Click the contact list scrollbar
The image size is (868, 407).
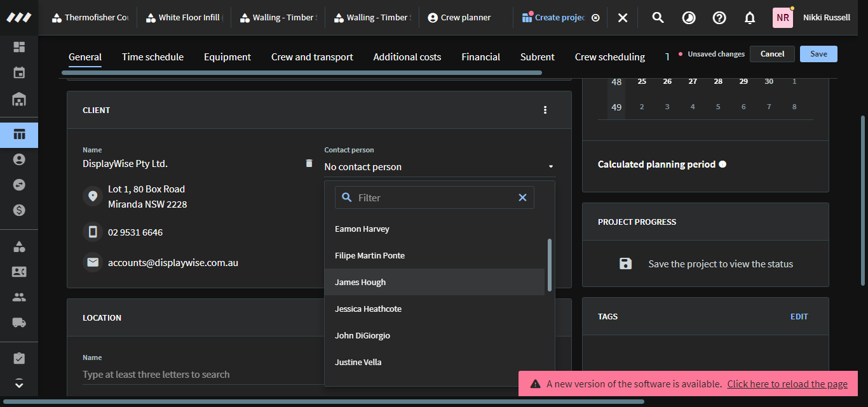[550, 265]
